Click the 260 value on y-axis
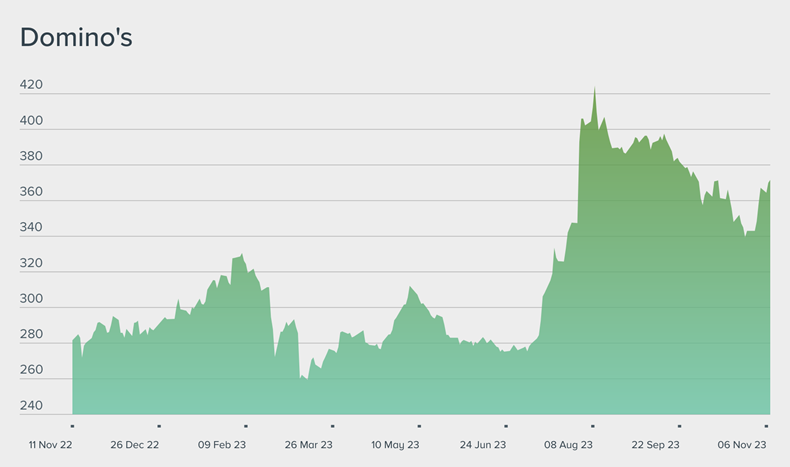 tap(31, 370)
